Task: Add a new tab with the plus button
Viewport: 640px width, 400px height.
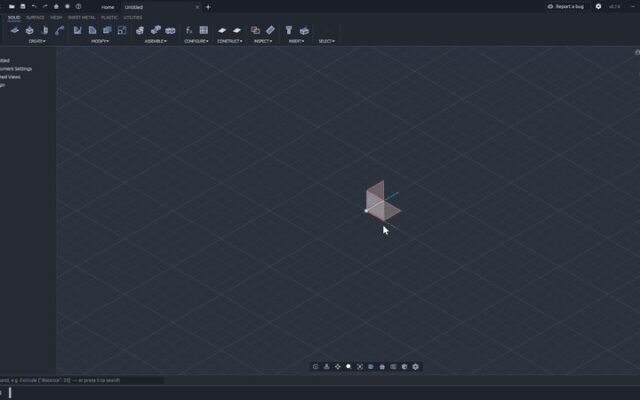Action: [x=208, y=7]
